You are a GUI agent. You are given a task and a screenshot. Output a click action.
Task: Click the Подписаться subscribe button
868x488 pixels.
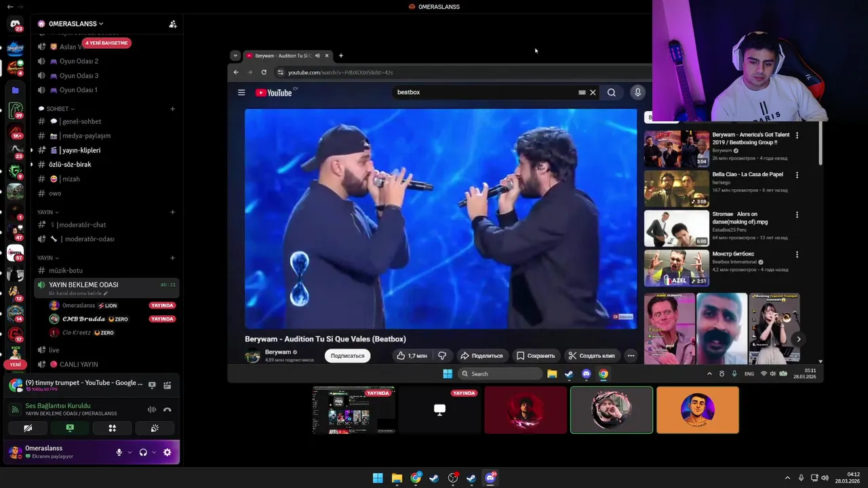[x=347, y=356]
